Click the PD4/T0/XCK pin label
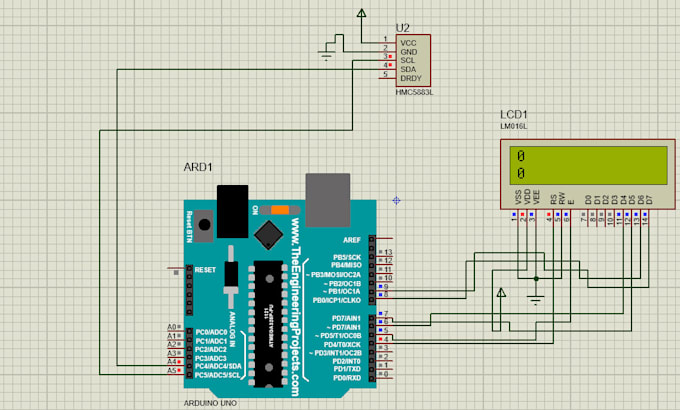The width and height of the screenshot is (680, 410). coord(342,344)
